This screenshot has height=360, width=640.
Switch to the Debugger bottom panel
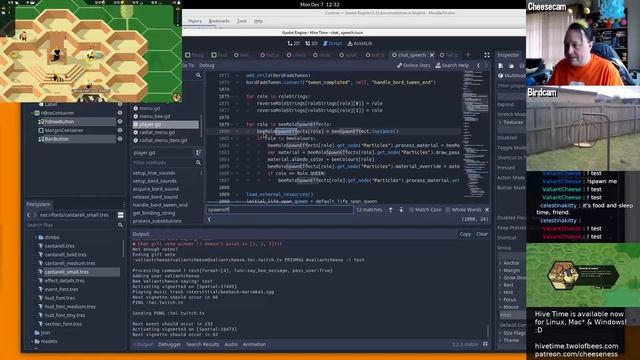coord(169,344)
